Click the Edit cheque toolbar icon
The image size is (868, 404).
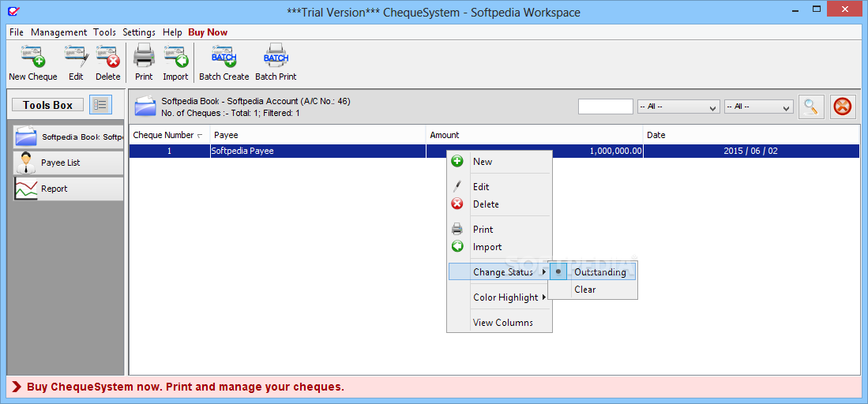77,57
